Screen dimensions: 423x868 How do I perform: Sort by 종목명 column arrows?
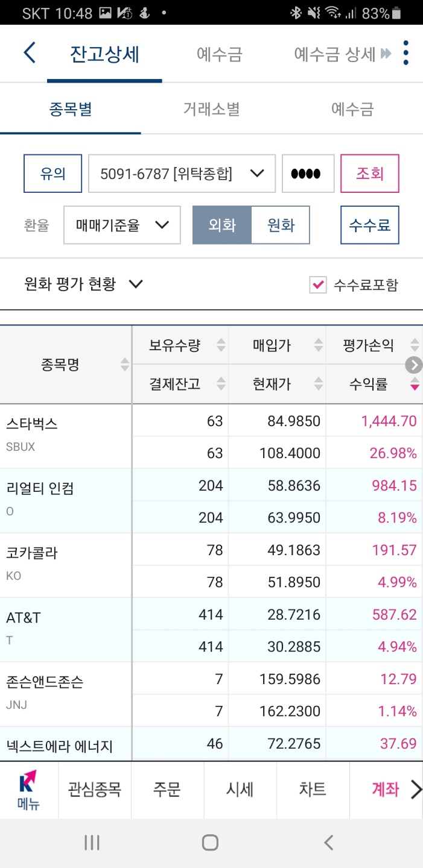125,365
